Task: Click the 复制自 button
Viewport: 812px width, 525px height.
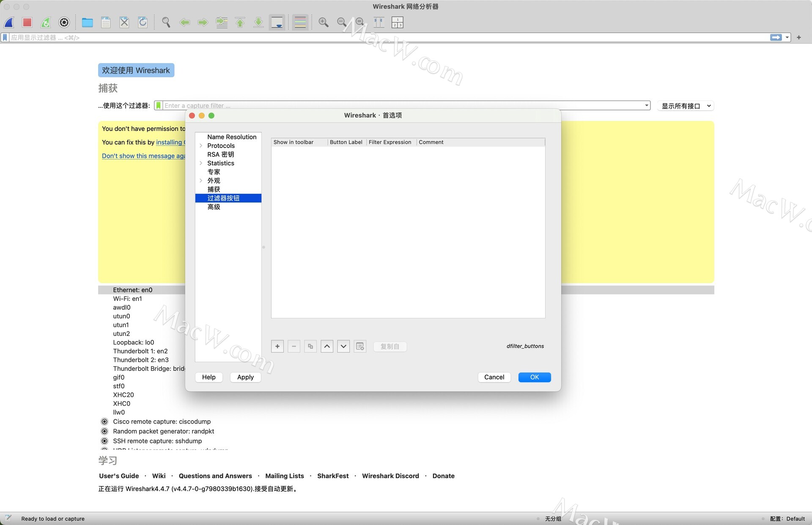Action: tap(390, 347)
